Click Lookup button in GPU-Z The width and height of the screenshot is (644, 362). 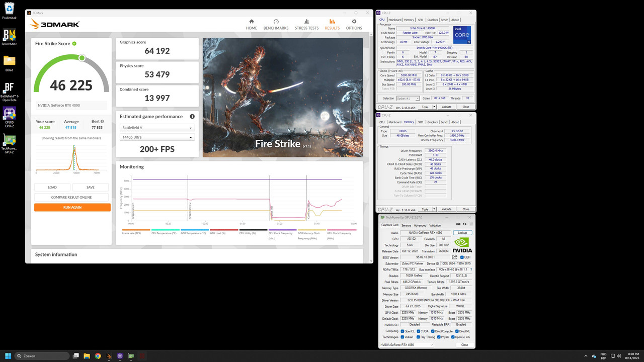click(x=463, y=233)
